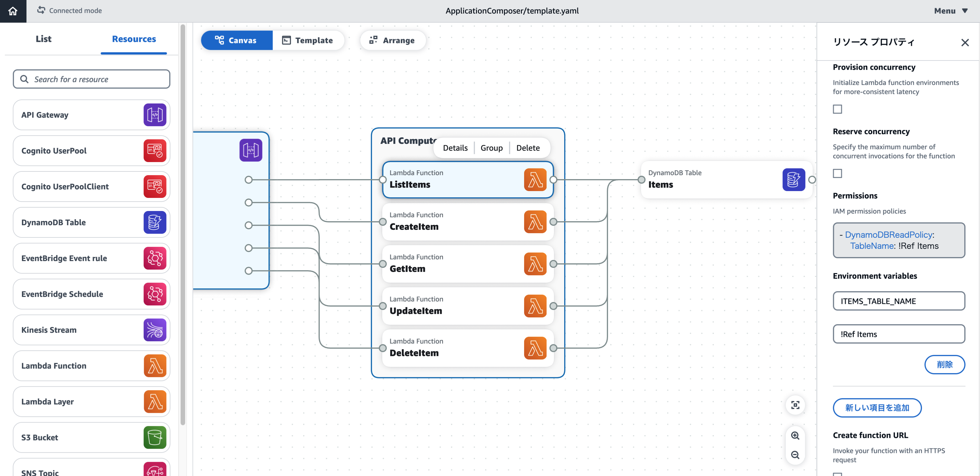
Task: Click the Lambda Function icon in the resource list
Action: coord(155,366)
